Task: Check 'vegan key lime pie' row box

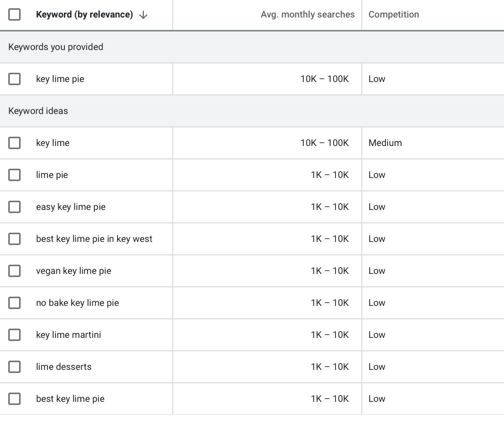Action: point(14,271)
